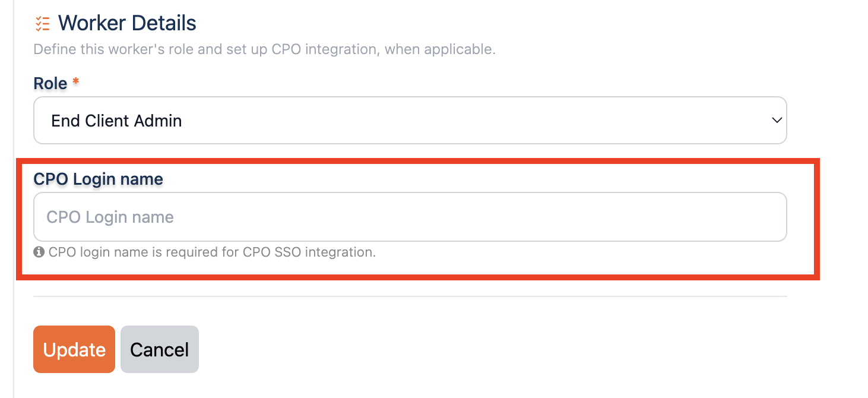Open the End Client Admin role selector
The width and height of the screenshot is (868, 398).
(x=410, y=121)
